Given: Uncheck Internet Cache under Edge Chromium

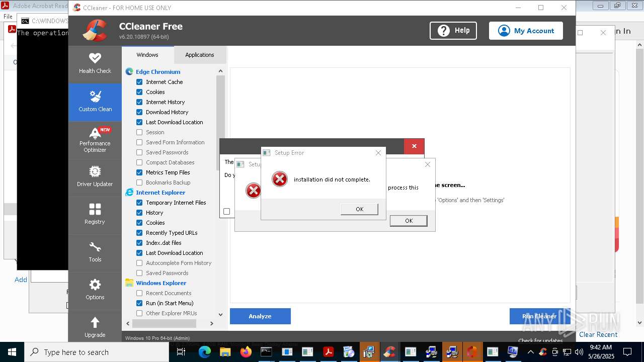Looking at the screenshot, I should click(139, 82).
